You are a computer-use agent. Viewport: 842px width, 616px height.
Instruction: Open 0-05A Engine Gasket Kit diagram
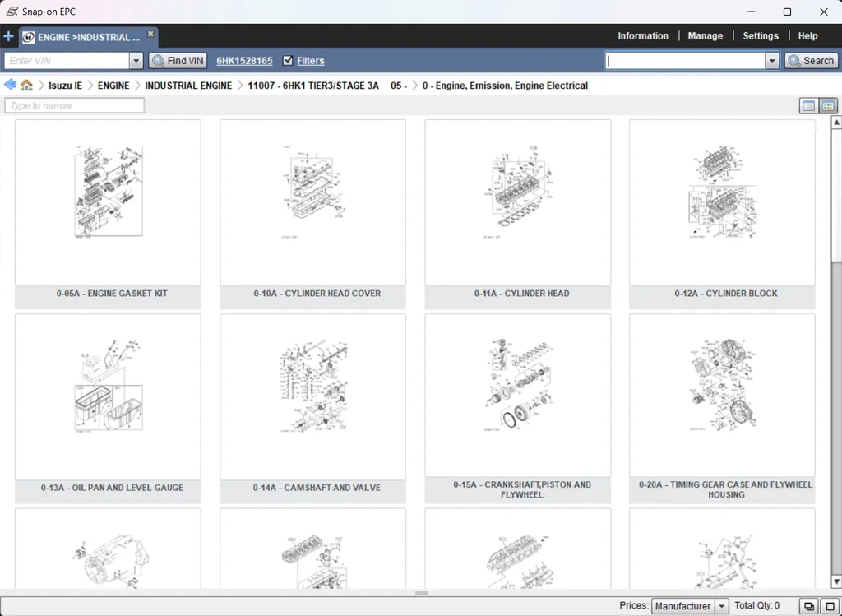coord(108,202)
